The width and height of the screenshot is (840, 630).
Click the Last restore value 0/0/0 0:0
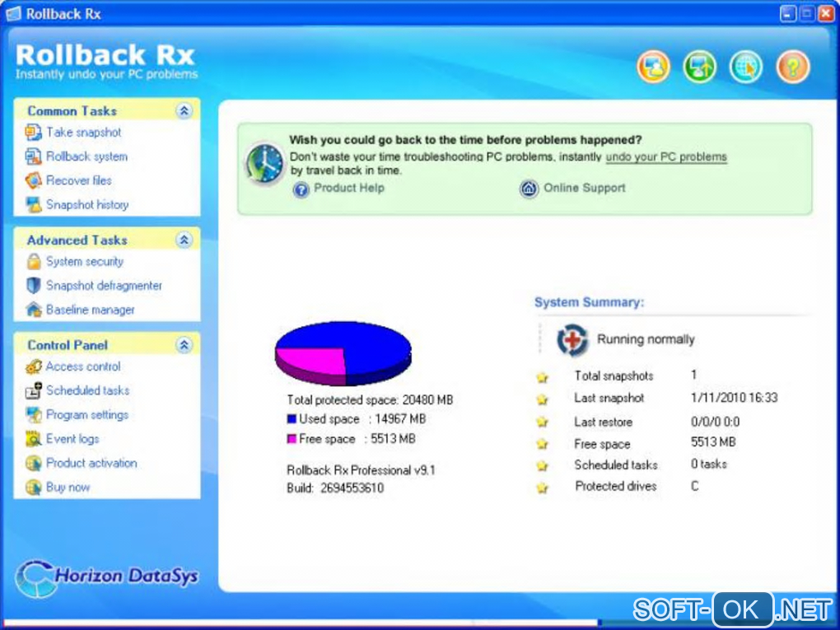point(715,422)
